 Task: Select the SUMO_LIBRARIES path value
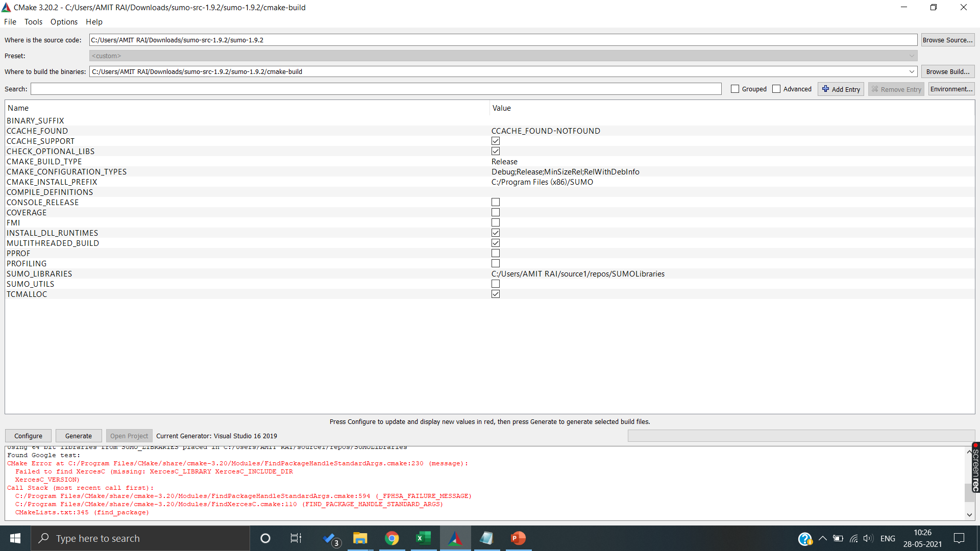click(578, 274)
